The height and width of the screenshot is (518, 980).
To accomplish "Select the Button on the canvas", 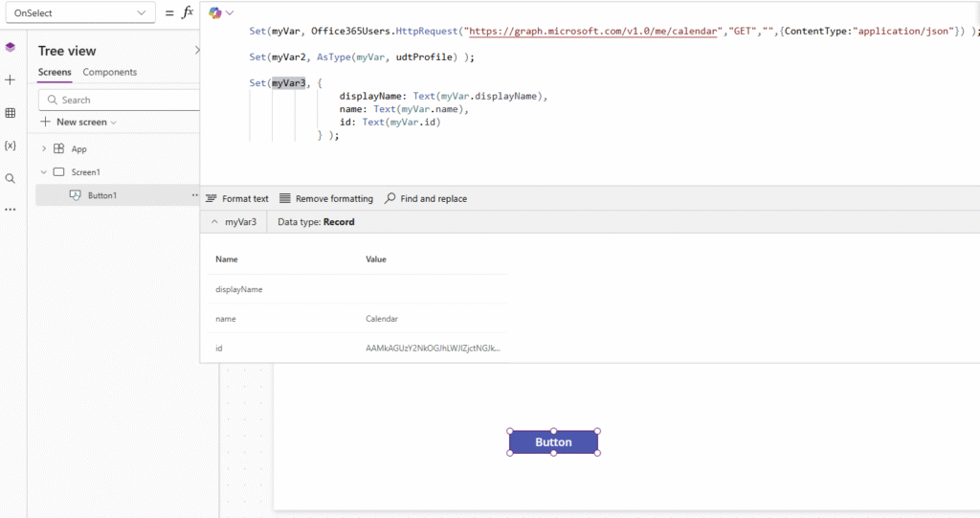I will 553,442.
